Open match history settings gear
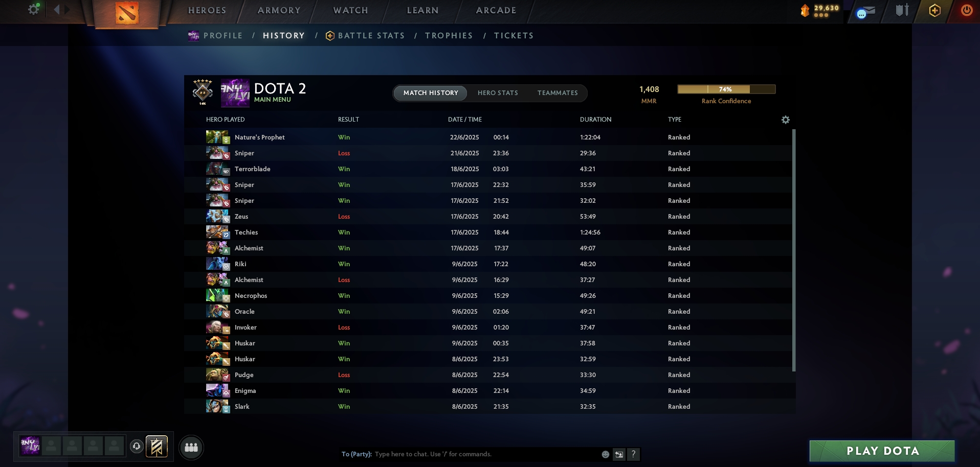Screen dimensions: 980x467 [x=786, y=120]
